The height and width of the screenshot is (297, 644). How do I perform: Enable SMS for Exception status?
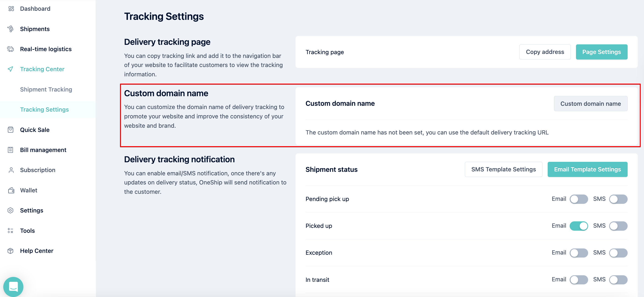coord(618,253)
